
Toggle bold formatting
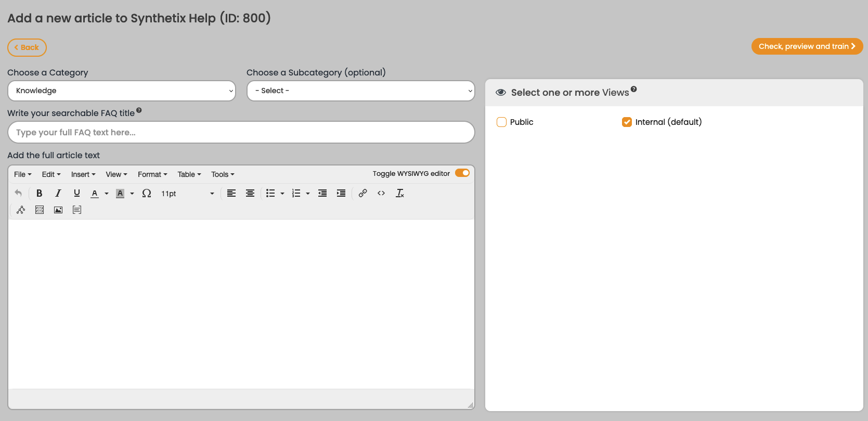coord(39,193)
